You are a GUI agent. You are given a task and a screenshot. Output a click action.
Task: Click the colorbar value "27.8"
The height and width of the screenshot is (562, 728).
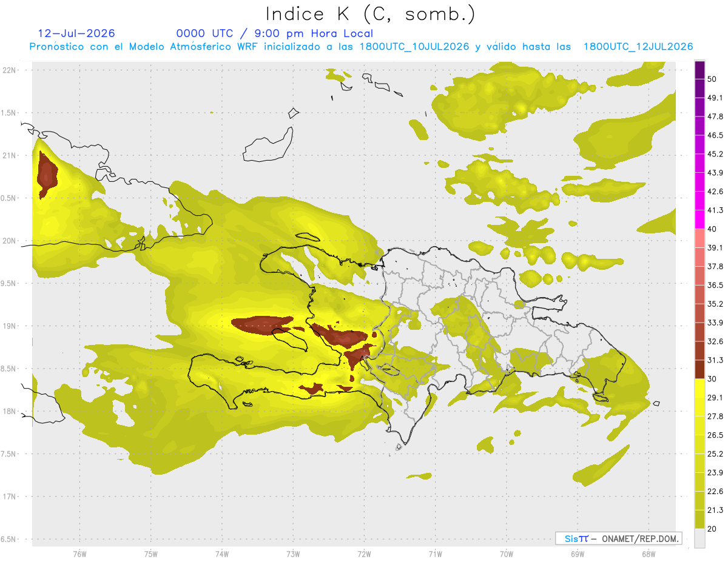coord(715,416)
